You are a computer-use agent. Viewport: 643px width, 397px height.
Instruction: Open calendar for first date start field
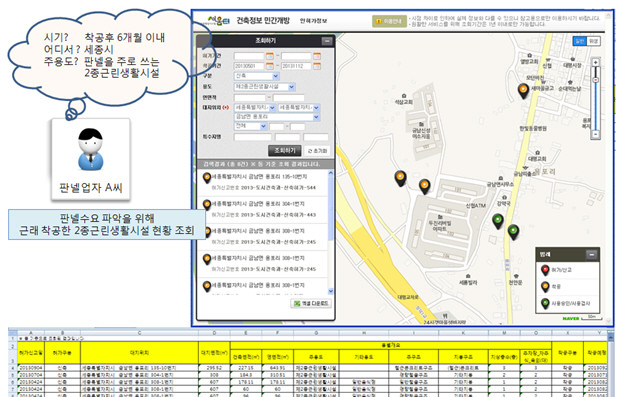point(269,56)
